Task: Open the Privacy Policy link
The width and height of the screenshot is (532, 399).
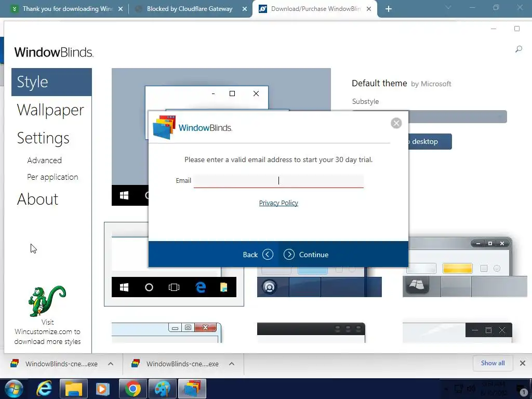Action: [x=278, y=203]
